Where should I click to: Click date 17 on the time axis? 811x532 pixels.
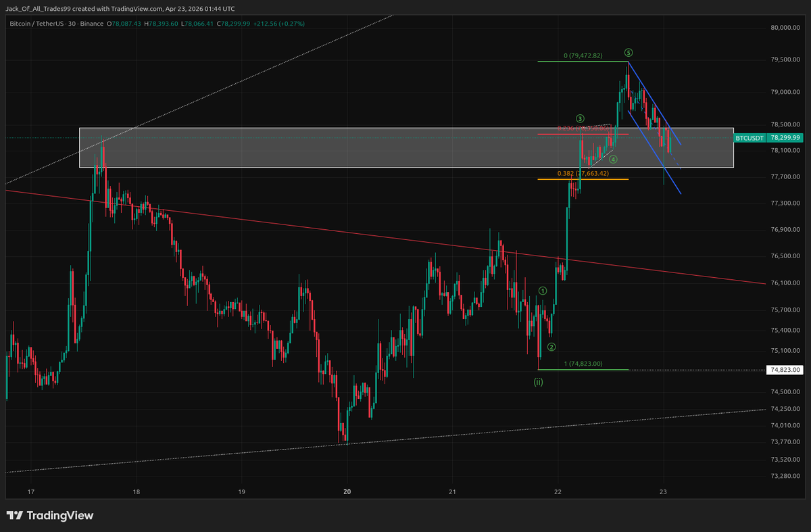coord(31,491)
